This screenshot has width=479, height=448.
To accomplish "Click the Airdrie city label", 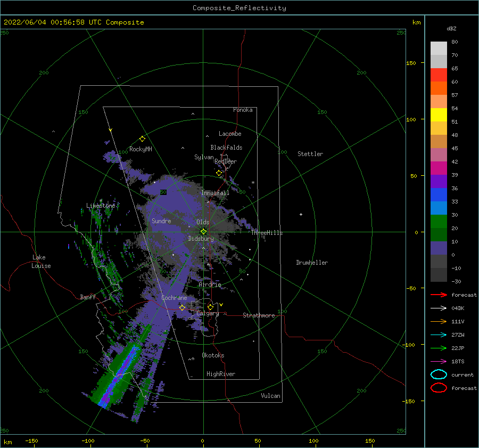I will 210,284.
